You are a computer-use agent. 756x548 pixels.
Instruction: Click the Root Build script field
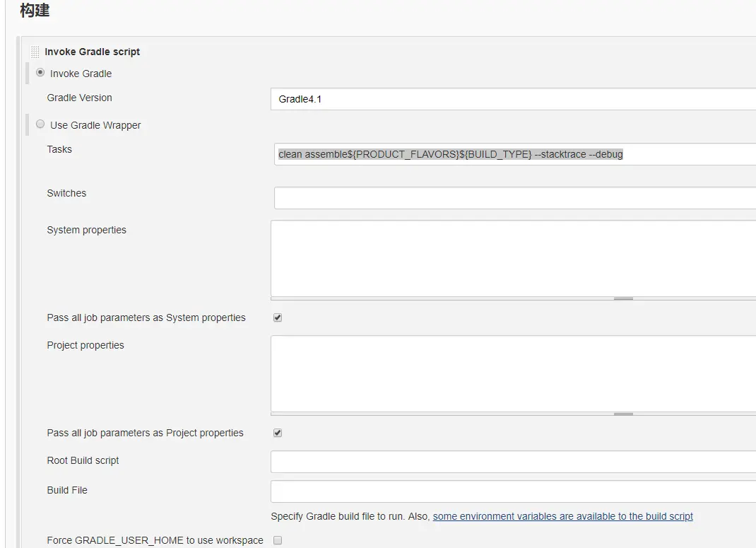(x=512, y=462)
